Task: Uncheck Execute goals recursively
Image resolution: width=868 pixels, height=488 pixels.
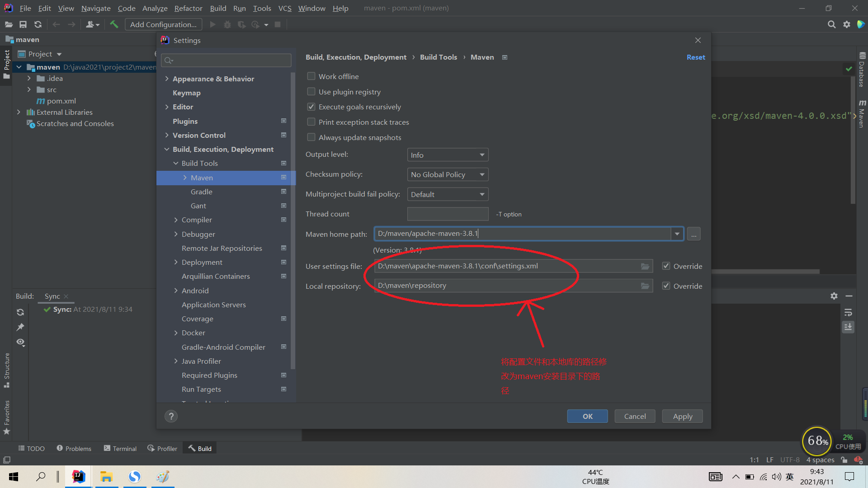Action: coord(311,107)
